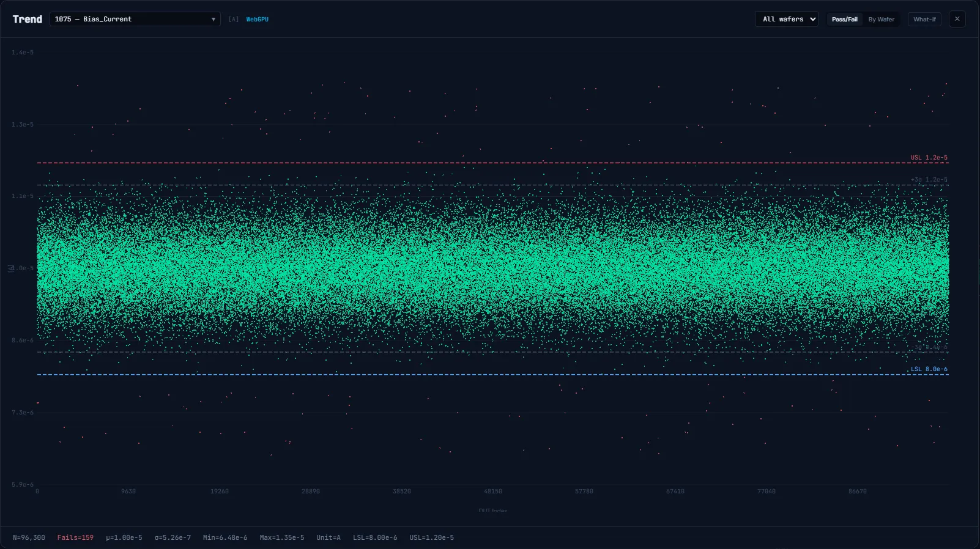Switch to By Wafer coloring mode
The height and width of the screenshot is (549, 980).
tap(881, 19)
